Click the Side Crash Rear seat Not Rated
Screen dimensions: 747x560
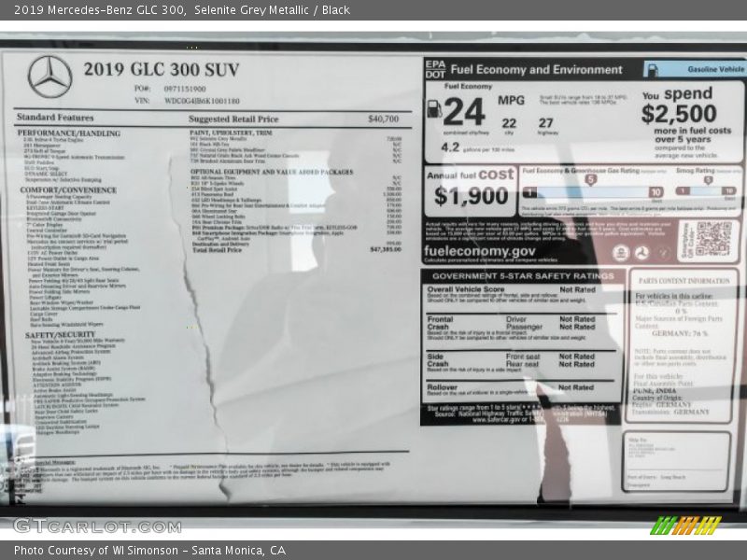[x=577, y=364]
